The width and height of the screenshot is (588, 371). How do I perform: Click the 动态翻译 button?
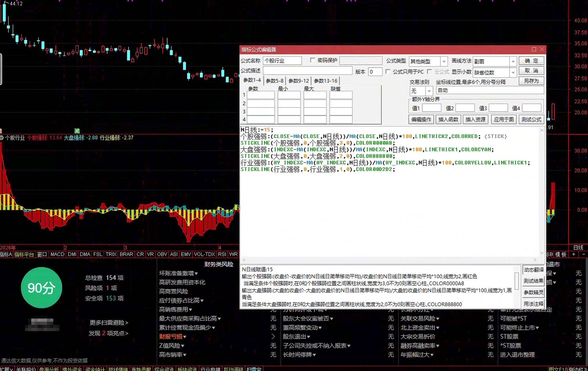pos(534,270)
